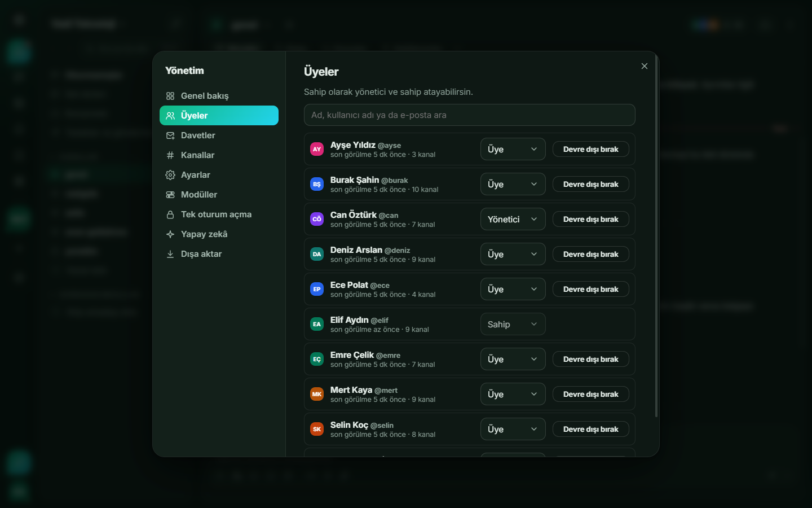Open role dropdown for Burak Şahin

click(x=513, y=184)
